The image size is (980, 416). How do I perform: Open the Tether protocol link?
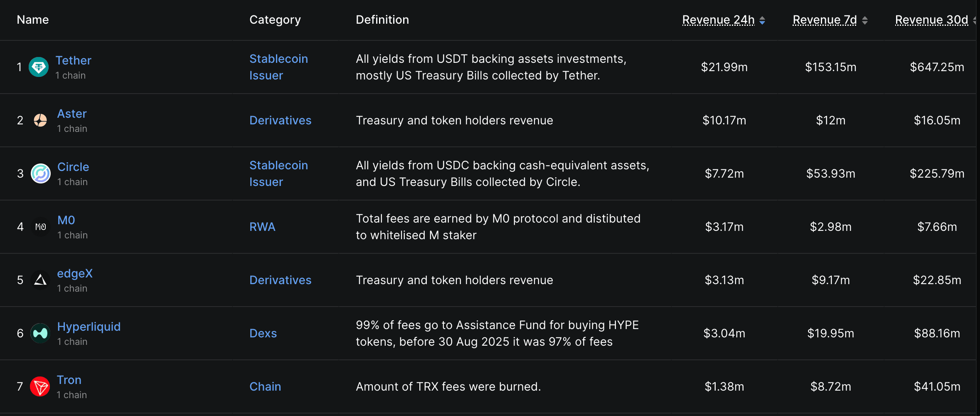tap(73, 60)
